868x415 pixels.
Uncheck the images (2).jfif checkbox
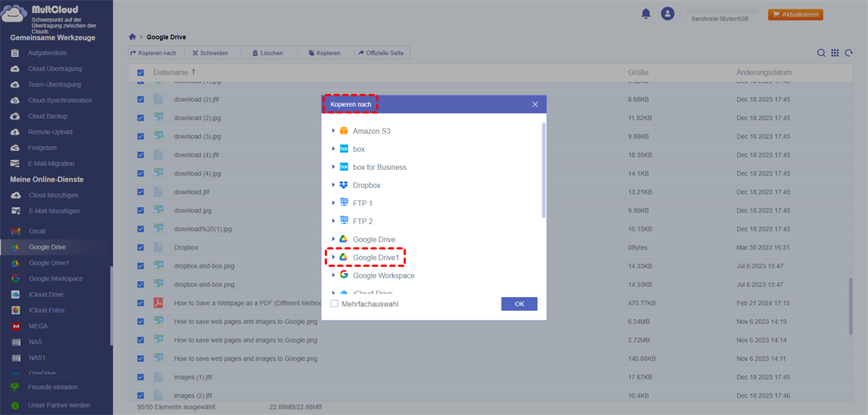click(x=140, y=395)
